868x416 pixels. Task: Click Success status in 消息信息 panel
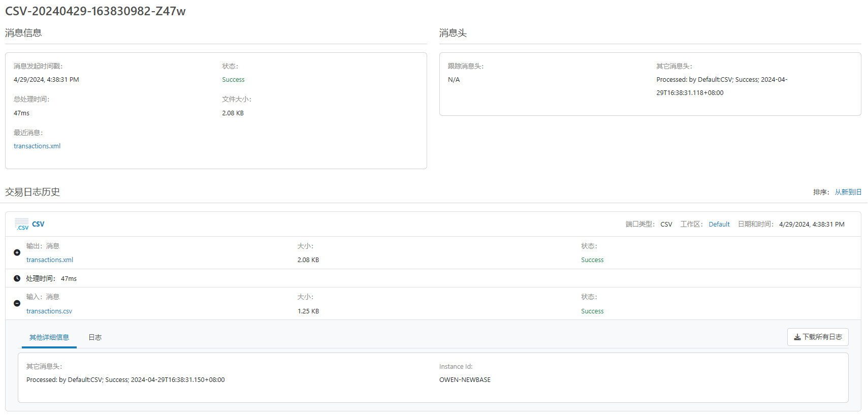[x=233, y=80]
